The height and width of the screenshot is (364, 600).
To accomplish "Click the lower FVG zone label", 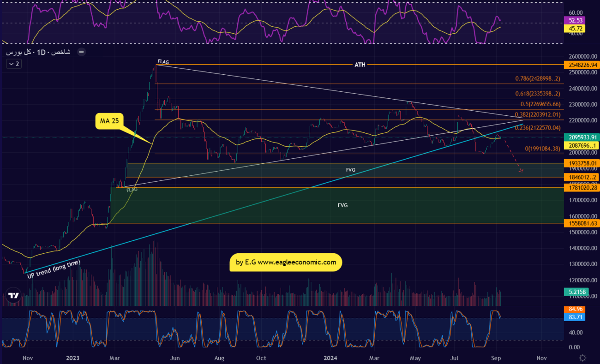I will pos(342,205).
